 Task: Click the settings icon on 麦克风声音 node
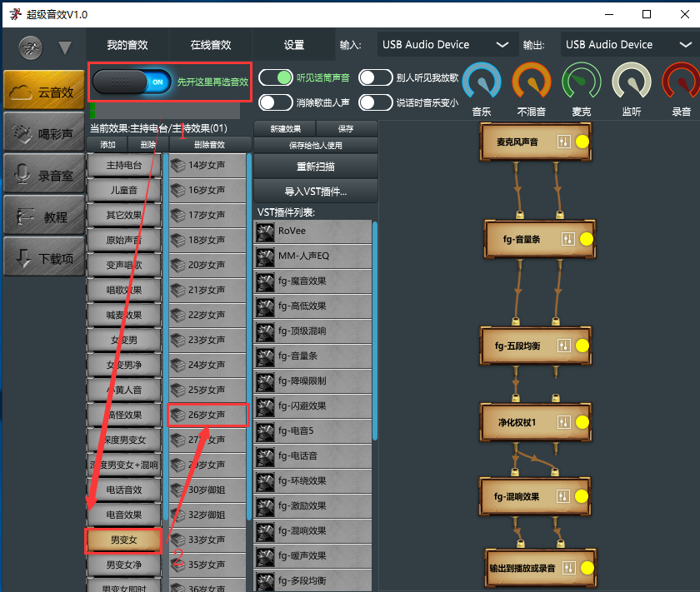tap(563, 142)
